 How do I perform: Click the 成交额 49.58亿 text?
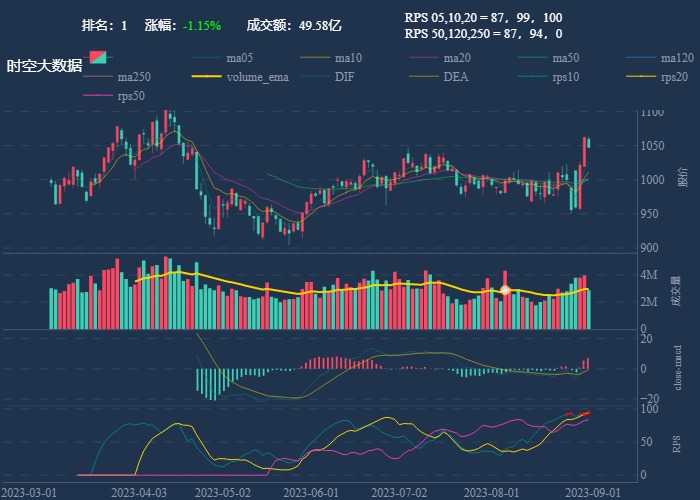294,25
